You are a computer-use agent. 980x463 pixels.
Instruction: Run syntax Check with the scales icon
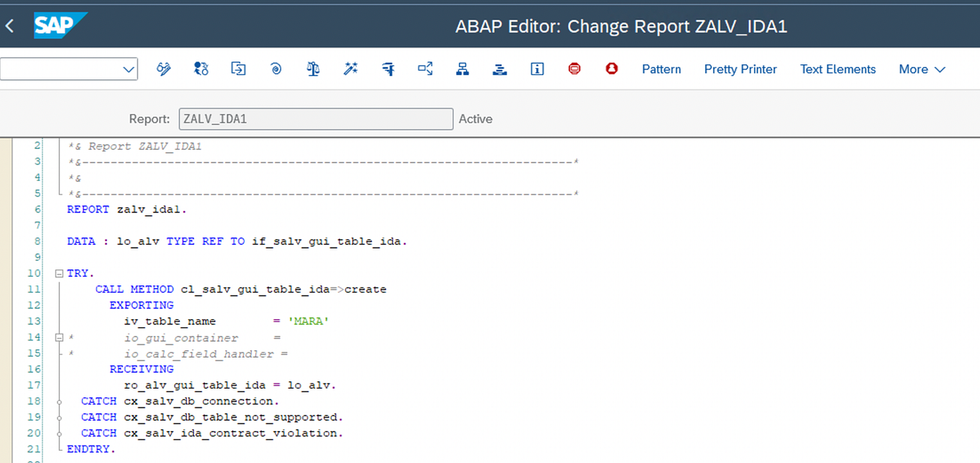click(x=313, y=69)
